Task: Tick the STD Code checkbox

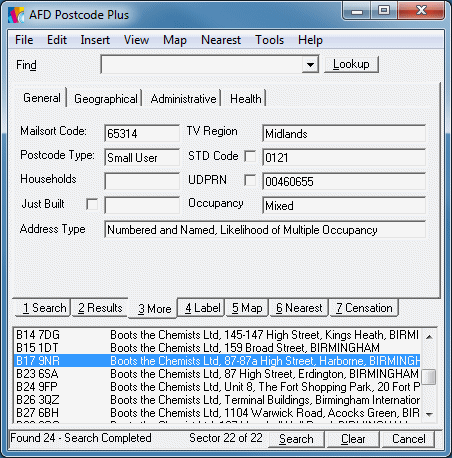Action: point(250,156)
